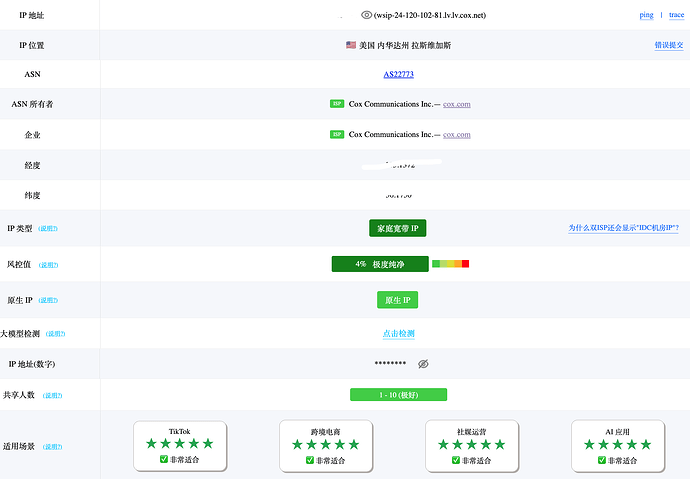Image resolution: width=690 pixels, height=479 pixels.
Task: Click 说明 help next to 共享人数
Action: click(52, 395)
